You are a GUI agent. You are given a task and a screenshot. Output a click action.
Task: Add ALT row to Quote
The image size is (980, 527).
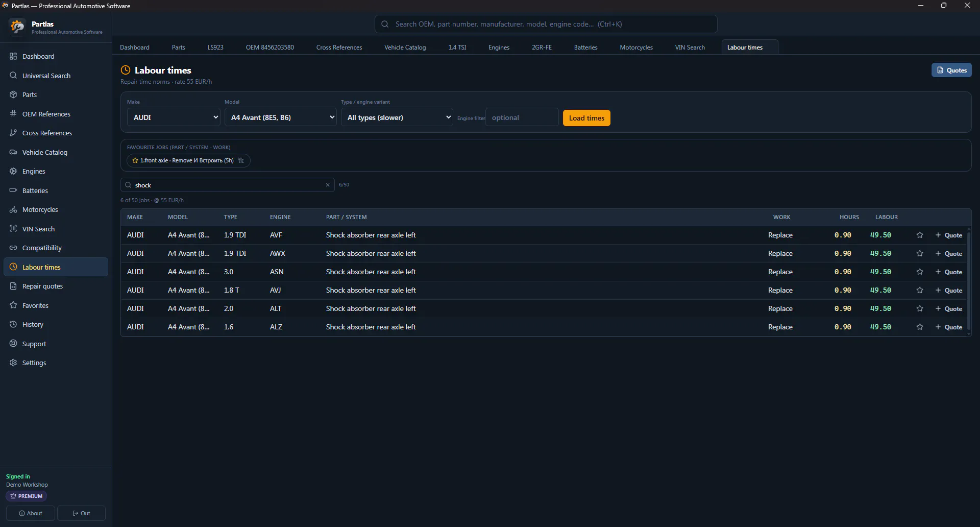[949, 309]
